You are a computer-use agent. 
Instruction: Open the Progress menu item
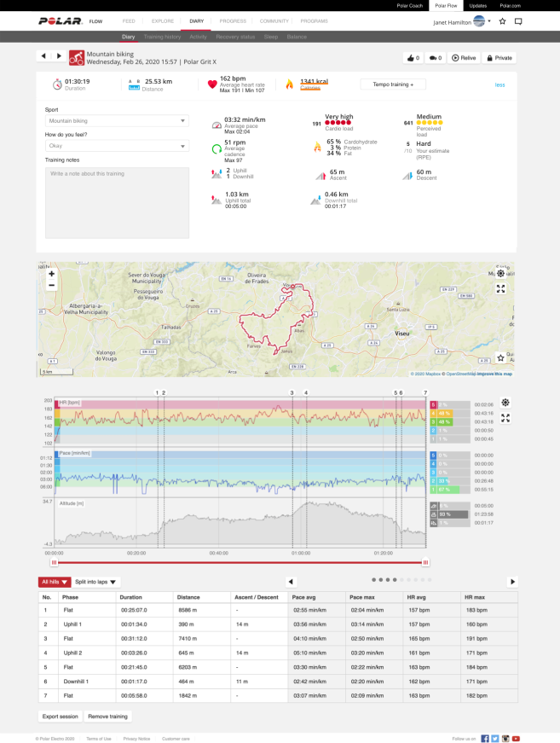(x=233, y=20)
